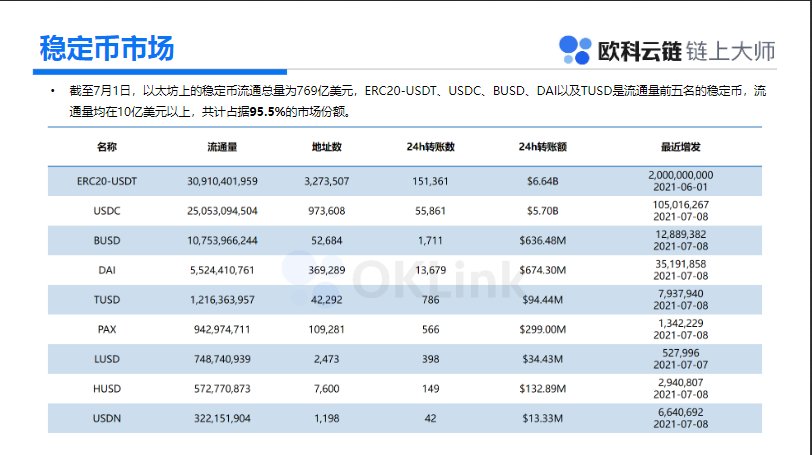The image size is (812, 455).
Task: Select the ERC20-USDT row name
Action: coord(107,181)
